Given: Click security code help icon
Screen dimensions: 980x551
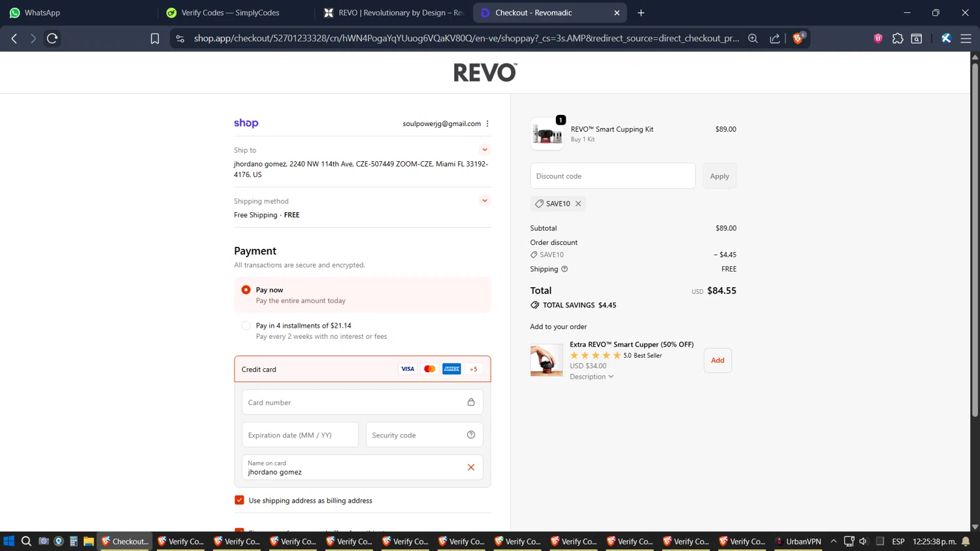Looking at the screenshot, I should pyautogui.click(x=471, y=435).
